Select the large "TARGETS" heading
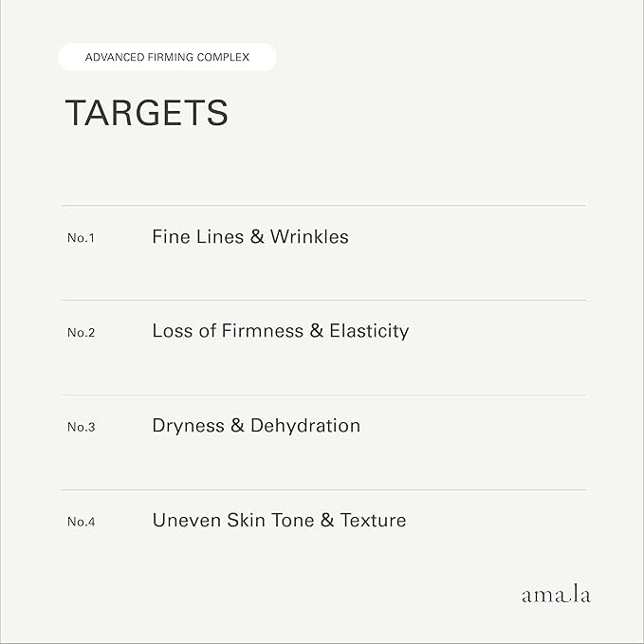Screen dimensions: 644x644 point(146,113)
